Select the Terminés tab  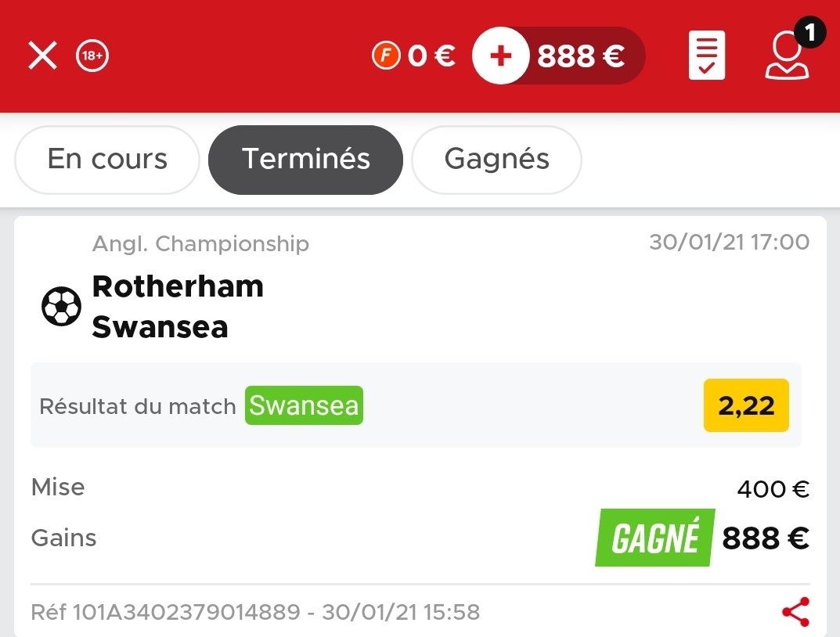click(305, 160)
